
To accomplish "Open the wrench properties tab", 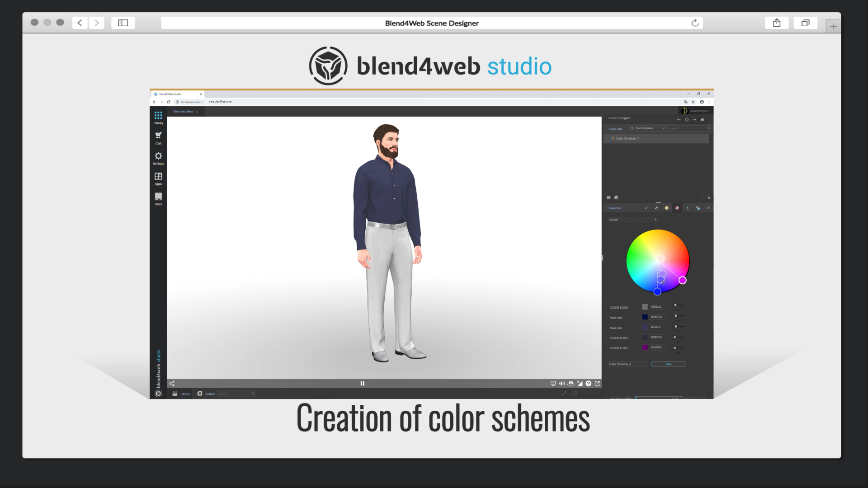I will (x=646, y=208).
